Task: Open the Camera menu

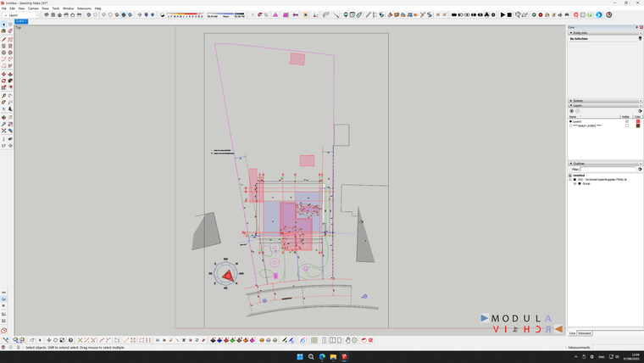Action: (33, 8)
